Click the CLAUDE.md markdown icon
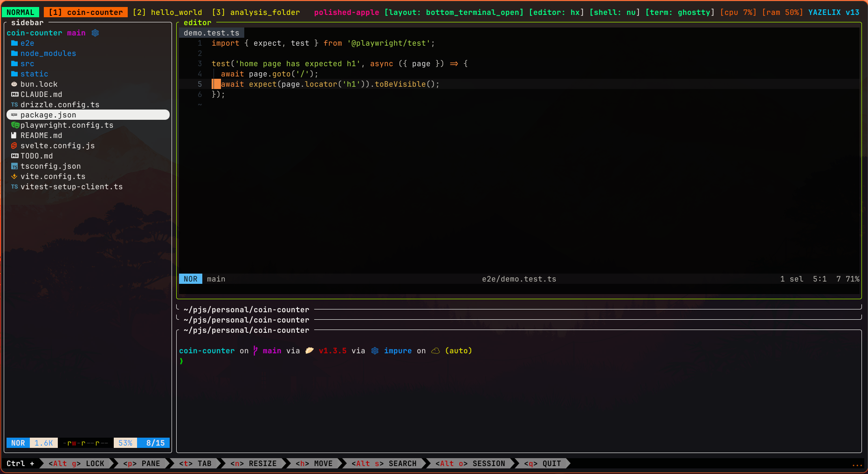The image size is (868, 474). [x=14, y=95]
